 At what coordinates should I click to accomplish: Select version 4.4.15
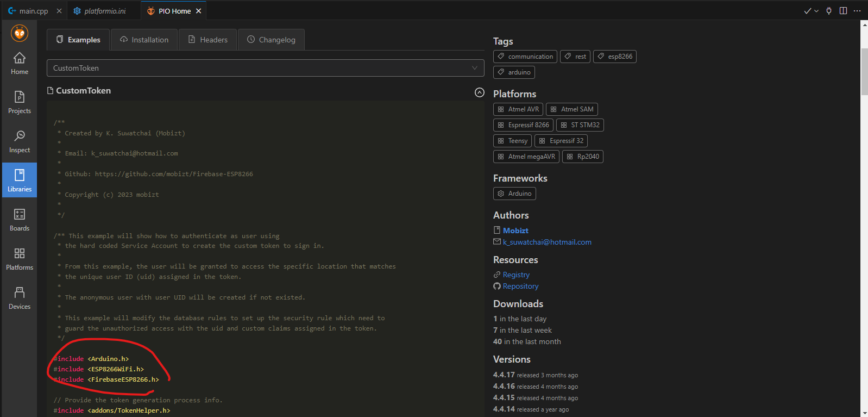(x=504, y=398)
